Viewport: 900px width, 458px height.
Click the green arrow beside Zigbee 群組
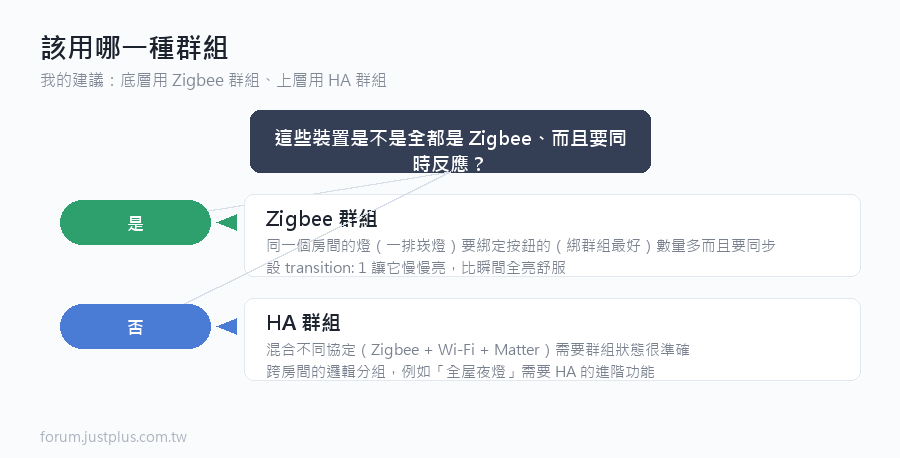[227, 223]
